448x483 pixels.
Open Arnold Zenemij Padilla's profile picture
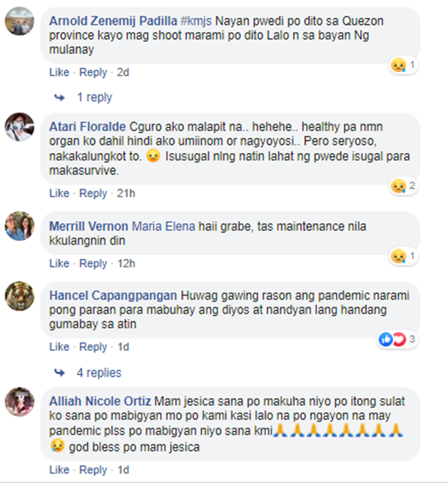pos(19,22)
